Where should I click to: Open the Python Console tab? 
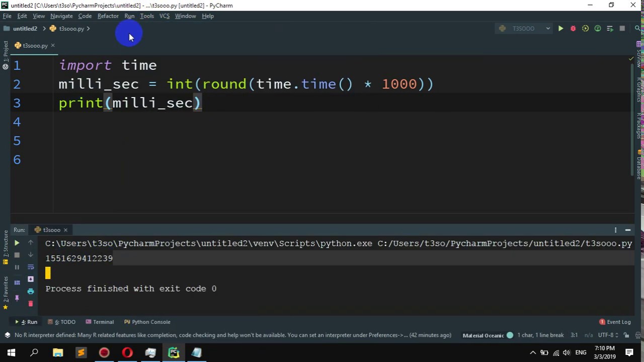point(147,322)
